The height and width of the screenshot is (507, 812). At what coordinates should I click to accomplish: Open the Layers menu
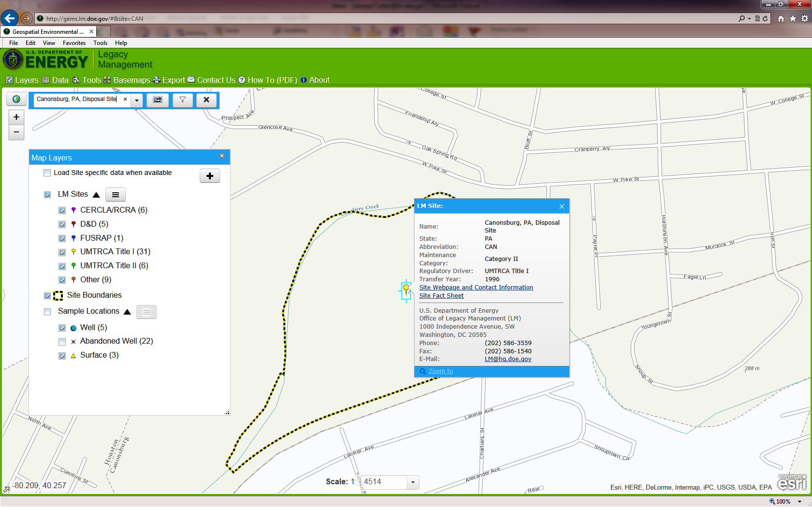point(22,80)
